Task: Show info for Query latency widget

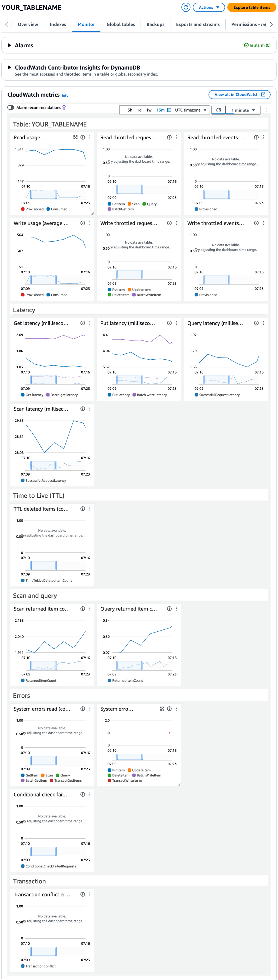Action: pyautogui.click(x=256, y=323)
